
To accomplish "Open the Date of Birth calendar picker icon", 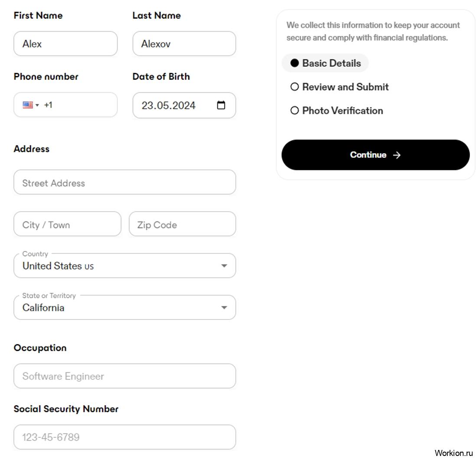I will click(221, 105).
